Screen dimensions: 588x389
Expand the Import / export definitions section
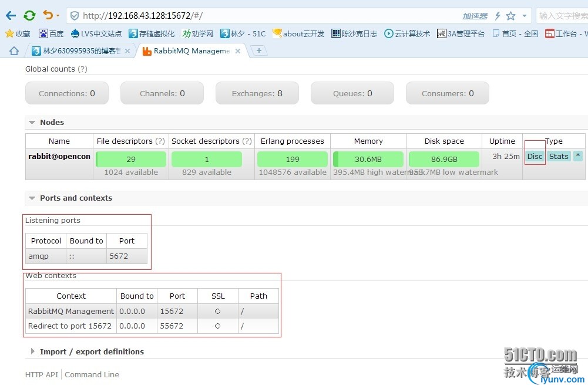click(87, 351)
